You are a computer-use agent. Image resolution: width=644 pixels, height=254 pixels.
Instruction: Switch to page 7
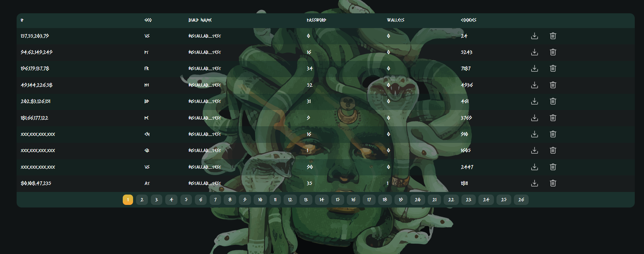(x=215, y=200)
